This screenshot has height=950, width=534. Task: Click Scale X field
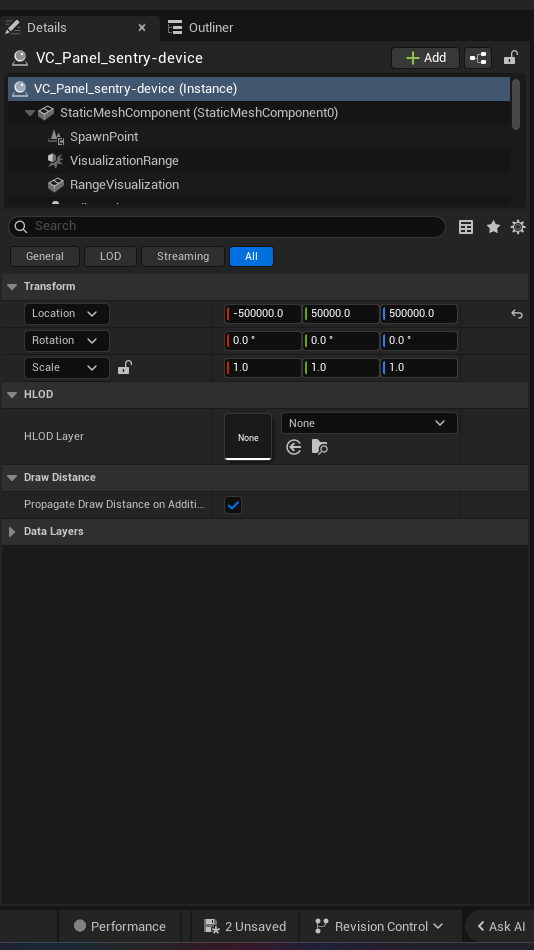point(263,368)
